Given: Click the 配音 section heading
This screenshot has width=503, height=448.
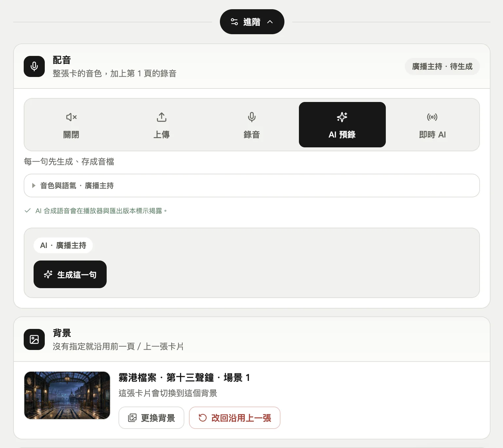Looking at the screenshot, I should click(x=62, y=60).
